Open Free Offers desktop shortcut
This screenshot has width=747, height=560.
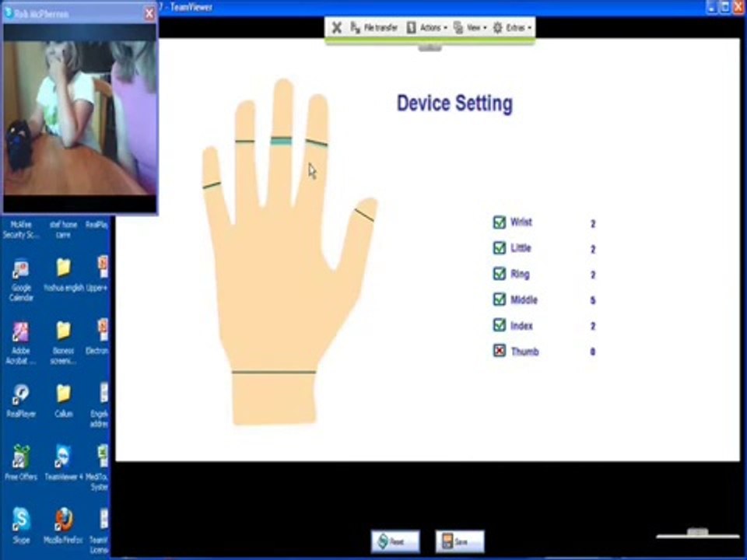(21, 463)
